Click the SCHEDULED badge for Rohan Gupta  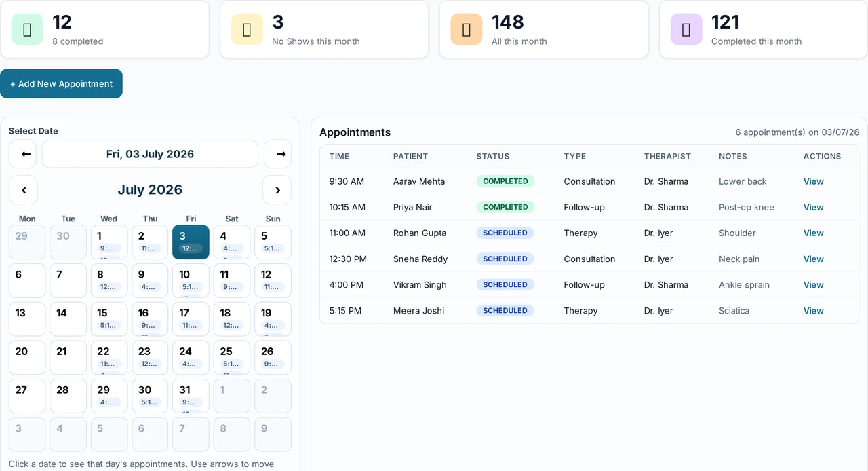tap(505, 233)
